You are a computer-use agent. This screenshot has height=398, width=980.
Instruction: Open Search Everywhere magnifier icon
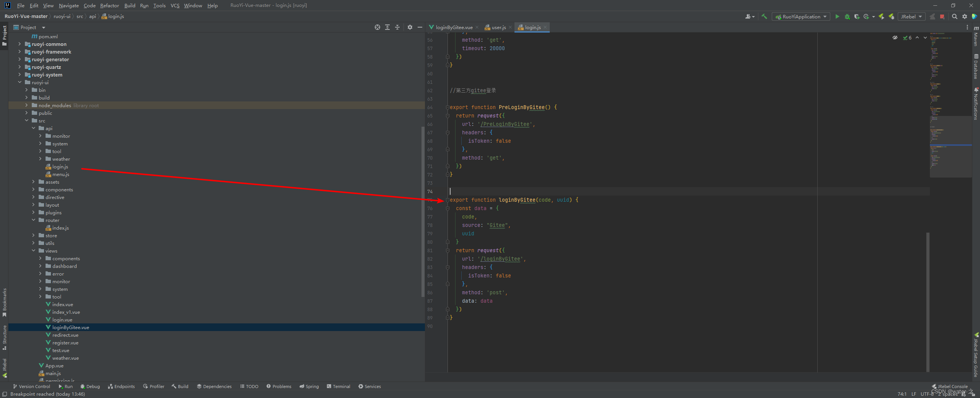[x=955, y=16]
